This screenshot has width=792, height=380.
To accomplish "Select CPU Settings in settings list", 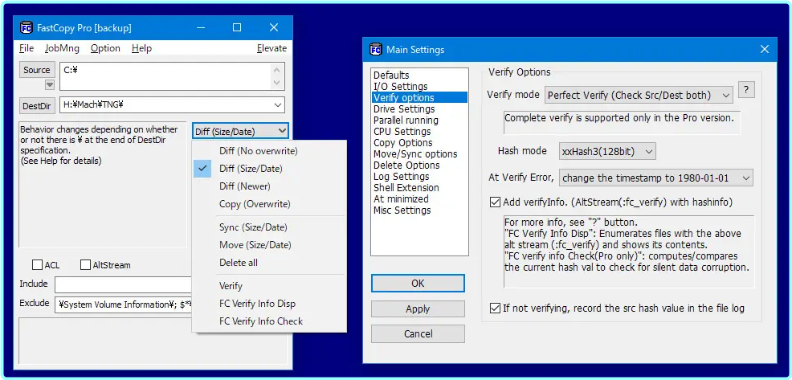I will 419,131.
